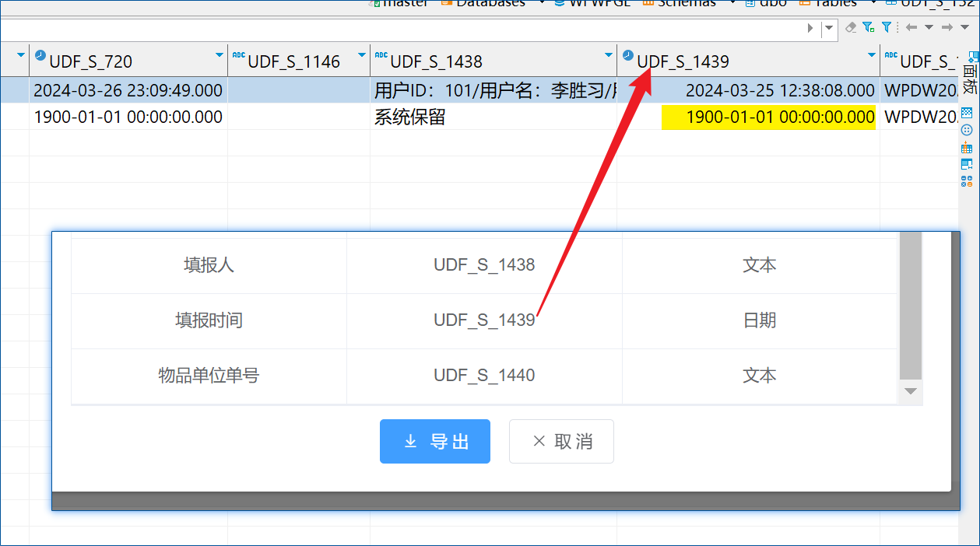Screen dimensions: 980x546
Task: Click the Tables breadcrumb
Action: pos(829,3)
